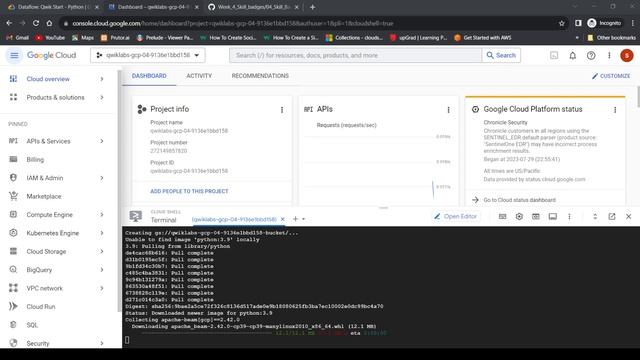Bookmark this page with star icon

click(562, 23)
